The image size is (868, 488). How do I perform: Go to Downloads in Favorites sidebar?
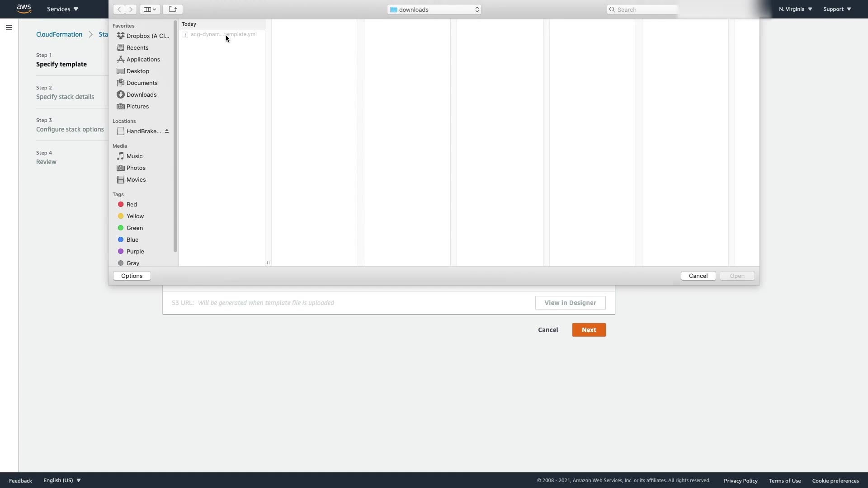tap(141, 95)
